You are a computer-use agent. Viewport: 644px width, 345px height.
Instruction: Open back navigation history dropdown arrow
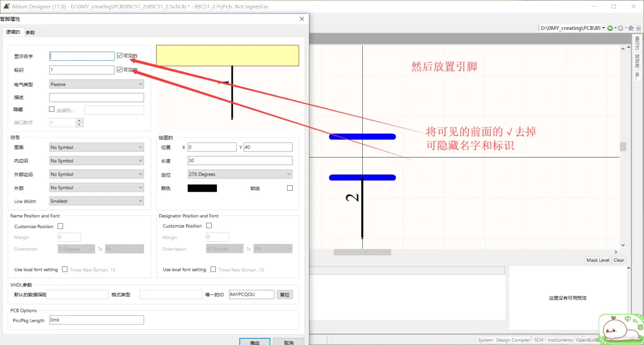coord(615,28)
